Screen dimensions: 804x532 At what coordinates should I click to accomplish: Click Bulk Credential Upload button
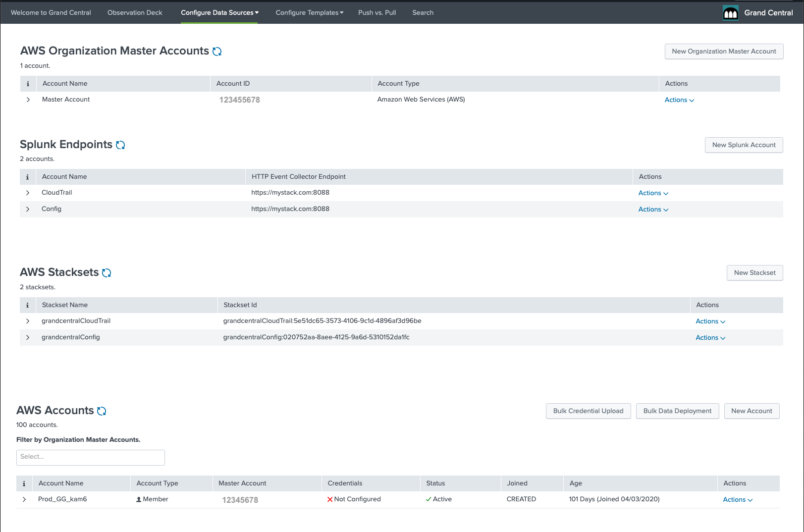click(588, 411)
